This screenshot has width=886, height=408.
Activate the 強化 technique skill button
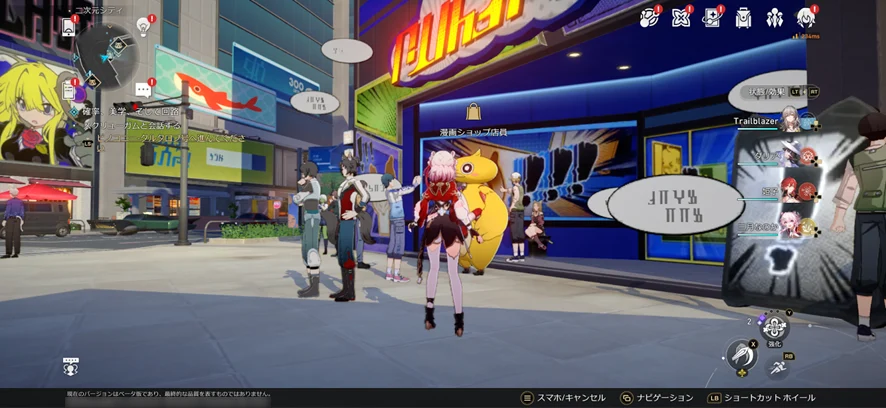[x=774, y=327]
